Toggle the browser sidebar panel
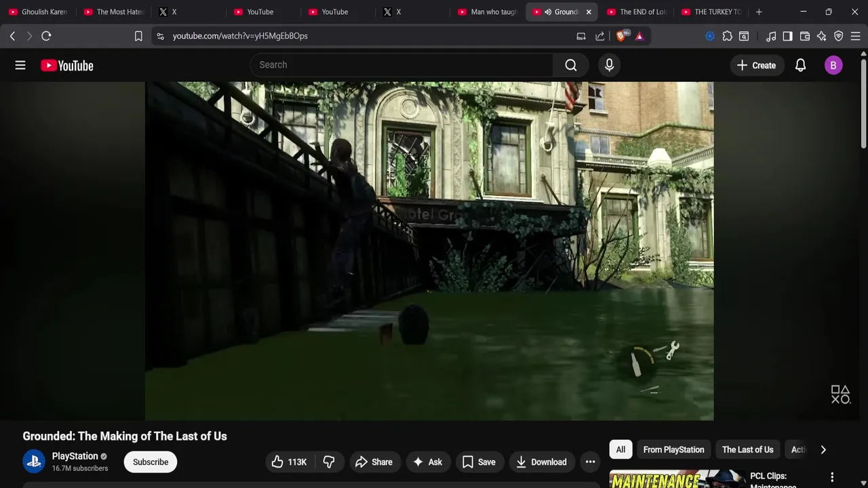868x488 pixels. 787,36
